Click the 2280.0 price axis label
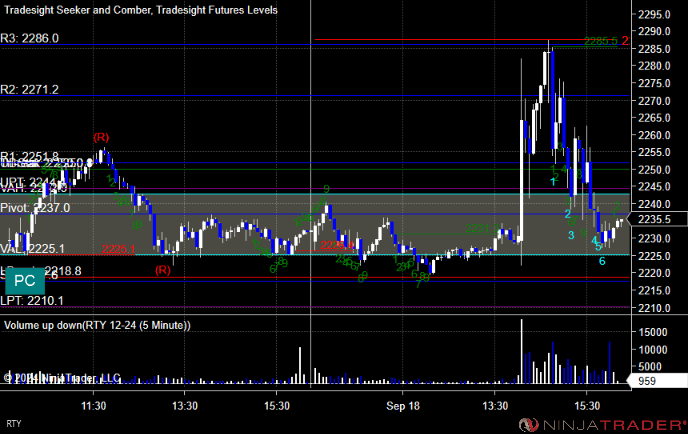The height and width of the screenshot is (434, 688). point(654,66)
